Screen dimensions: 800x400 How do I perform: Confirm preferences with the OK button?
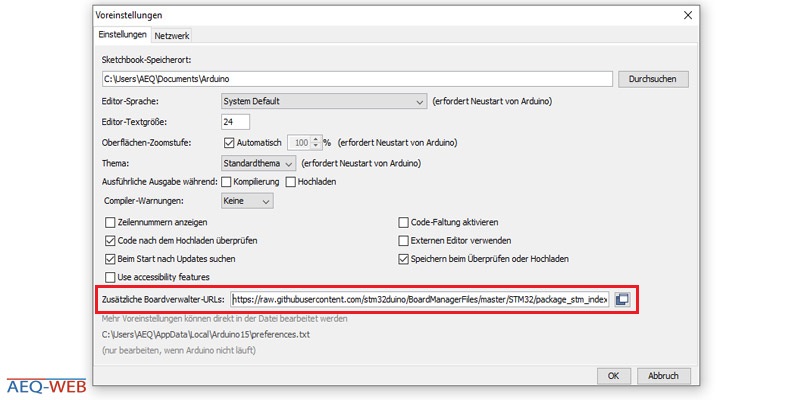[x=614, y=376]
